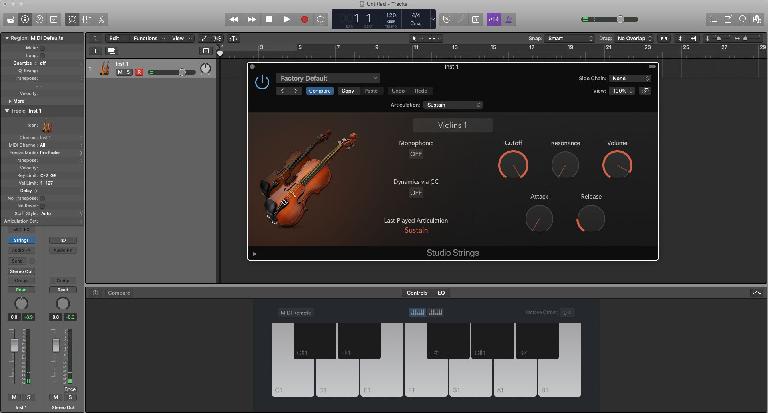Click the Rewind transport button
The image size is (768, 413).
[234, 20]
